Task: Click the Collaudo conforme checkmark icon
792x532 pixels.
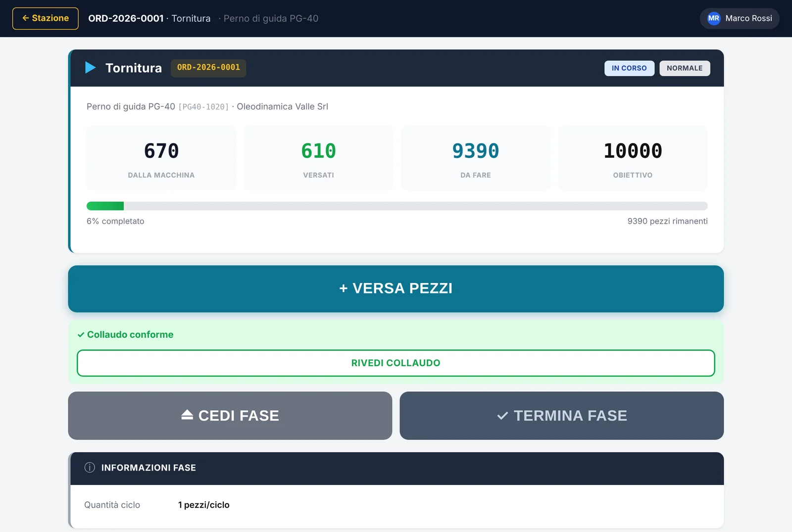Action: 81,335
